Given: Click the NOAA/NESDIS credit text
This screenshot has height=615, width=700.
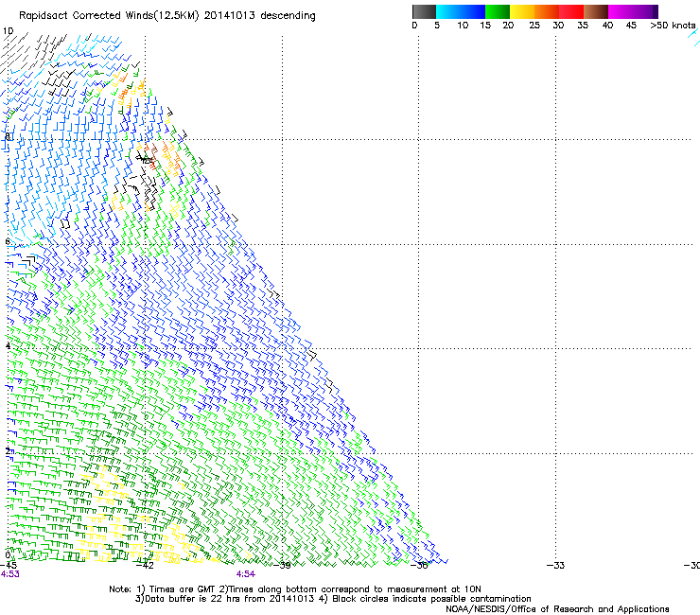Looking at the screenshot, I should click(557, 609).
